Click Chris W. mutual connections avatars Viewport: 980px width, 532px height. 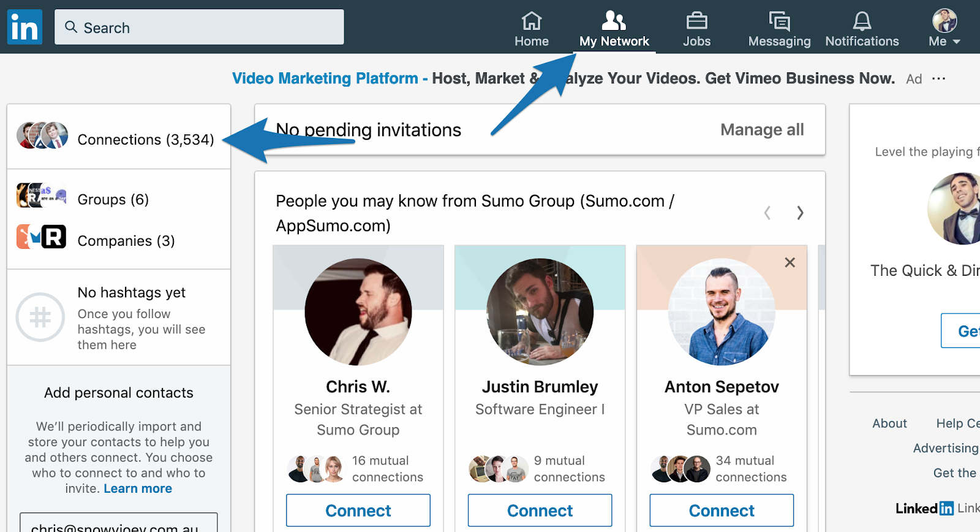(x=316, y=469)
